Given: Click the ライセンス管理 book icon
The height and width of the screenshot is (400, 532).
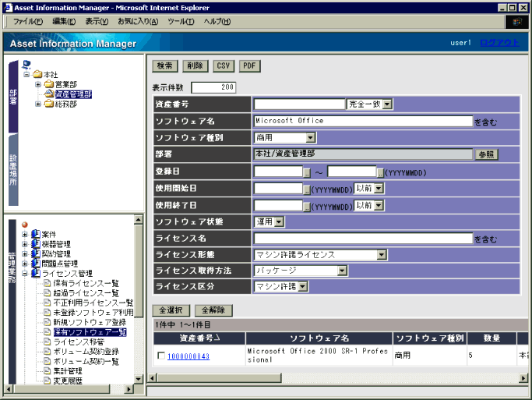Looking at the screenshot, I should (x=36, y=273).
